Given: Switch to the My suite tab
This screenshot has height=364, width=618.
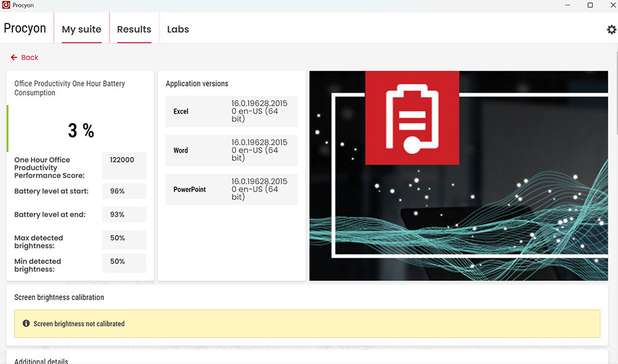Looking at the screenshot, I should pyautogui.click(x=82, y=29).
